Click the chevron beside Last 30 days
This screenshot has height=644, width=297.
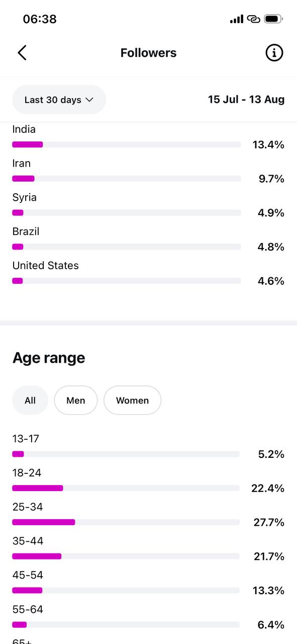point(89,100)
